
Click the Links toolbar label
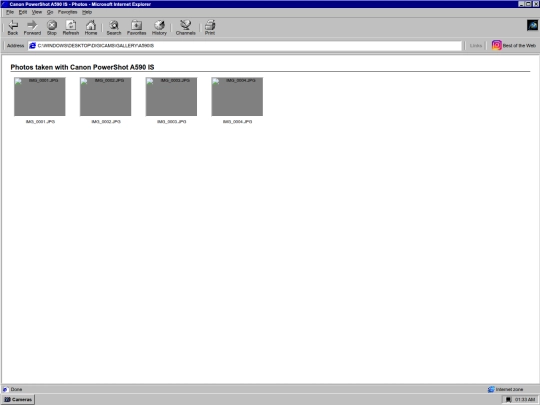[476, 45]
